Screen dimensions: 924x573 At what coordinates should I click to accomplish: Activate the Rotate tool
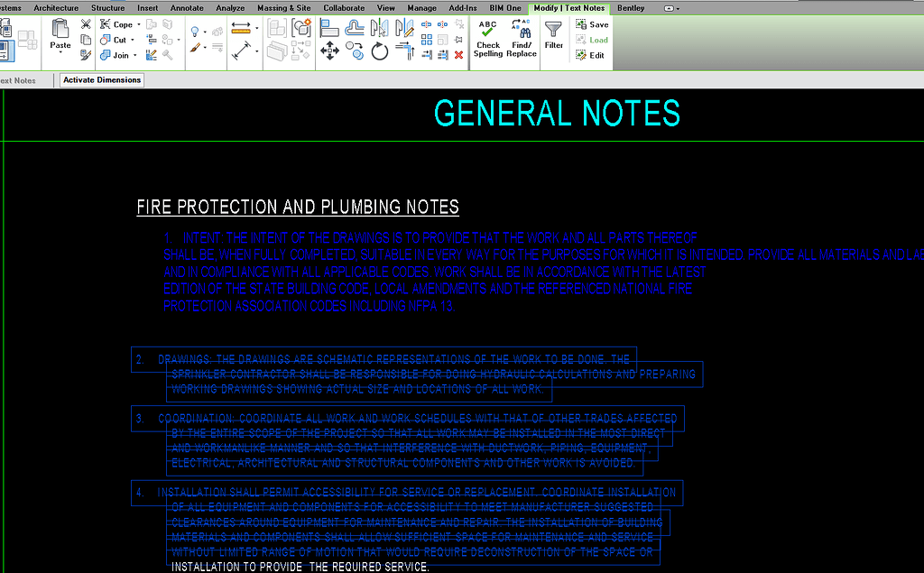tap(380, 51)
